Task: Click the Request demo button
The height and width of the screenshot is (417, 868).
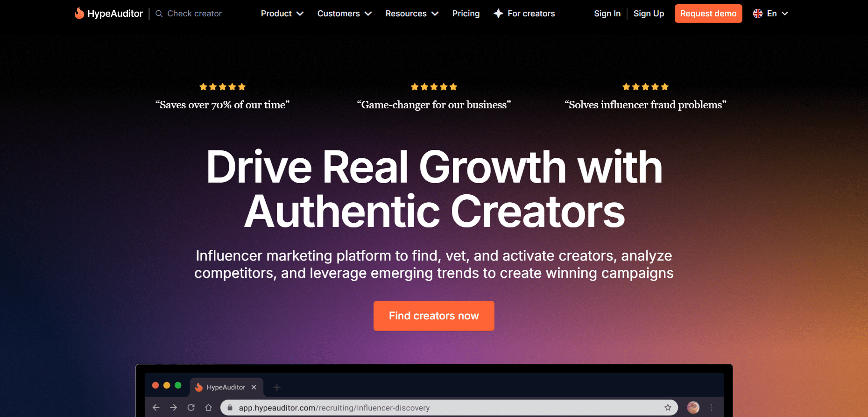Action: pyautogui.click(x=708, y=14)
